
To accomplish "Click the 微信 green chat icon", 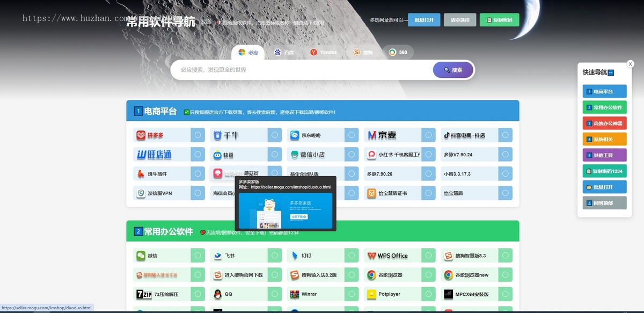I will [141, 256].
